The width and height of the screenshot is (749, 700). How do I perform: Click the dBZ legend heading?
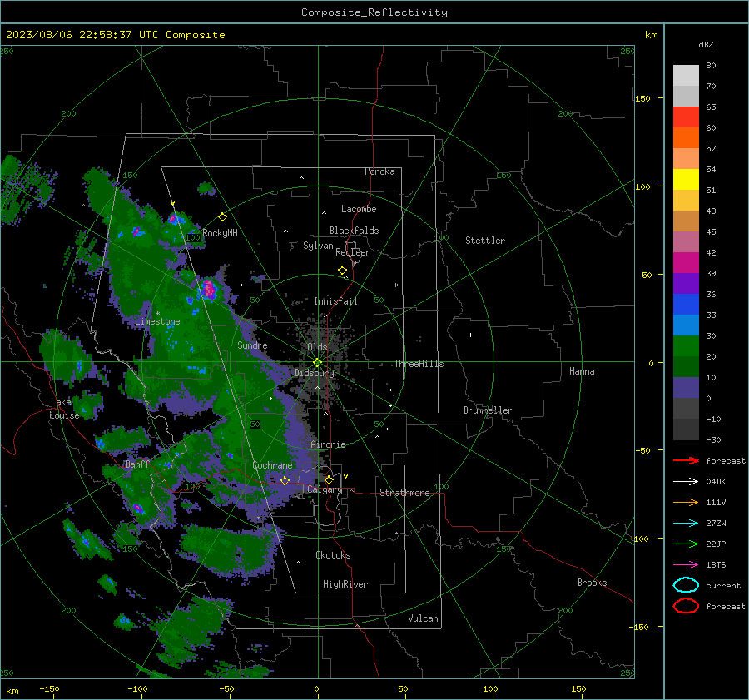706,44
